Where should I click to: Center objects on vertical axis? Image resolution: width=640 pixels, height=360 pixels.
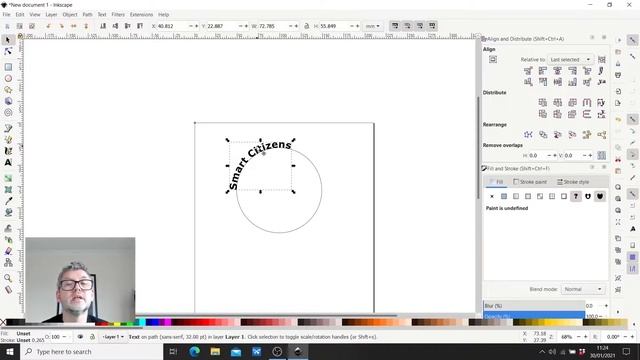click(x=558, y=71)
